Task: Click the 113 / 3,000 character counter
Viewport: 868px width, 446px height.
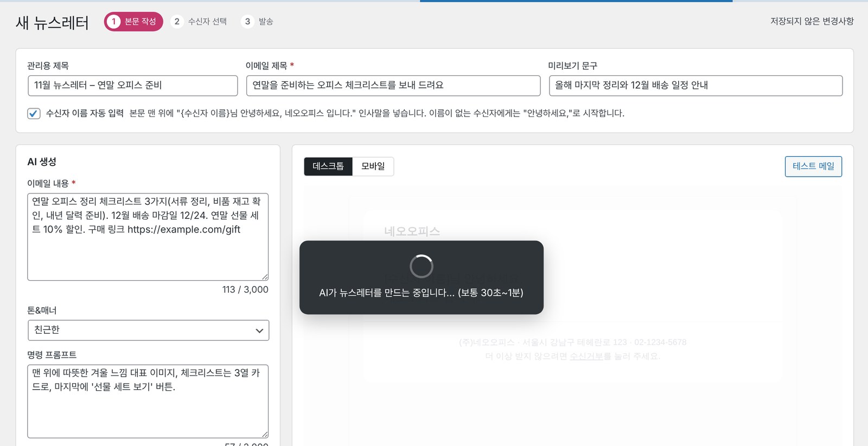Action: (245, 289)
